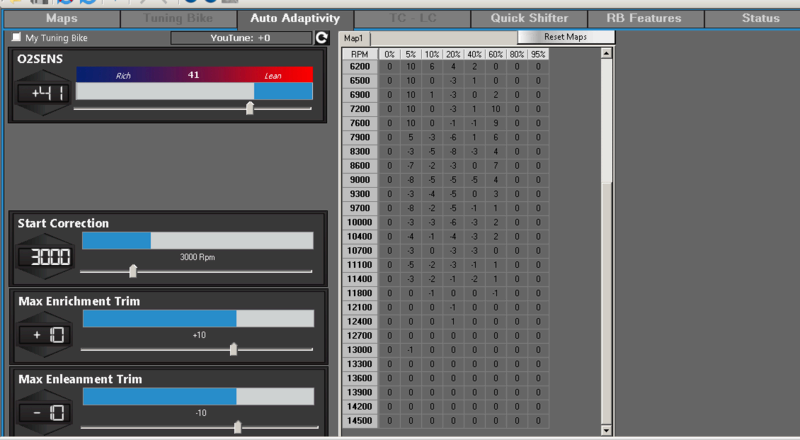Image resolution: width=800 pixels, height=440 pixels.
Task: Click the Max Enleanment Trim -10 display
Action: (x=45, y=413)
